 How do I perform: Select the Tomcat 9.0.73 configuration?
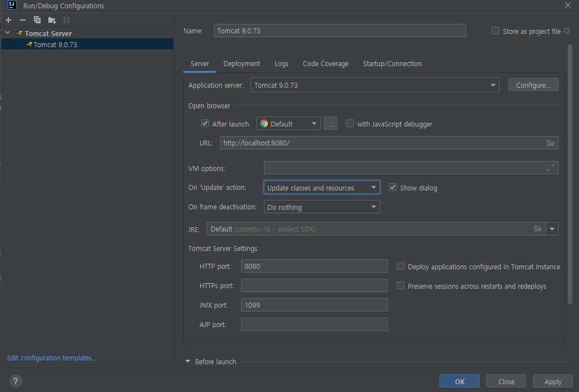click(x=87, y=44)
